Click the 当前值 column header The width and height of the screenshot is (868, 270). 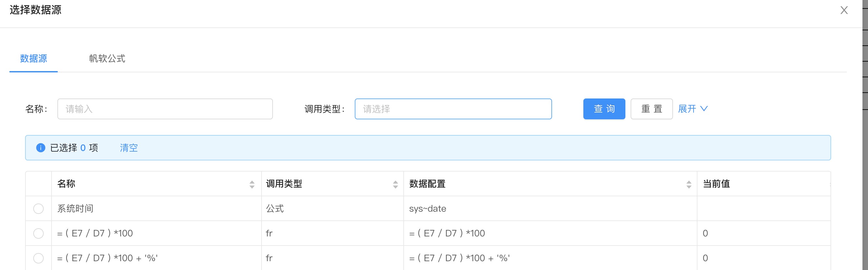tap(716, 184)
